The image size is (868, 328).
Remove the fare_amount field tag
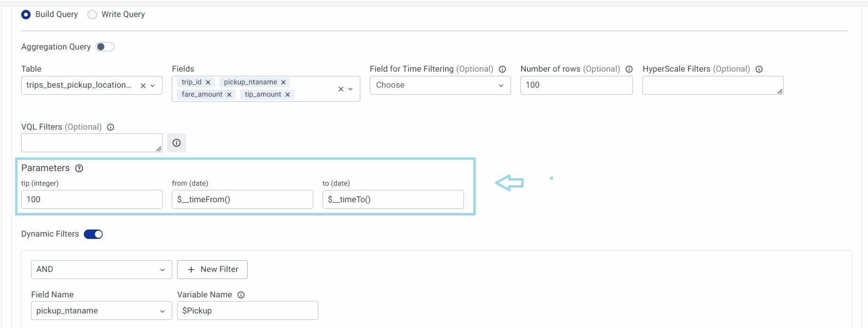[x=229, y=95]
